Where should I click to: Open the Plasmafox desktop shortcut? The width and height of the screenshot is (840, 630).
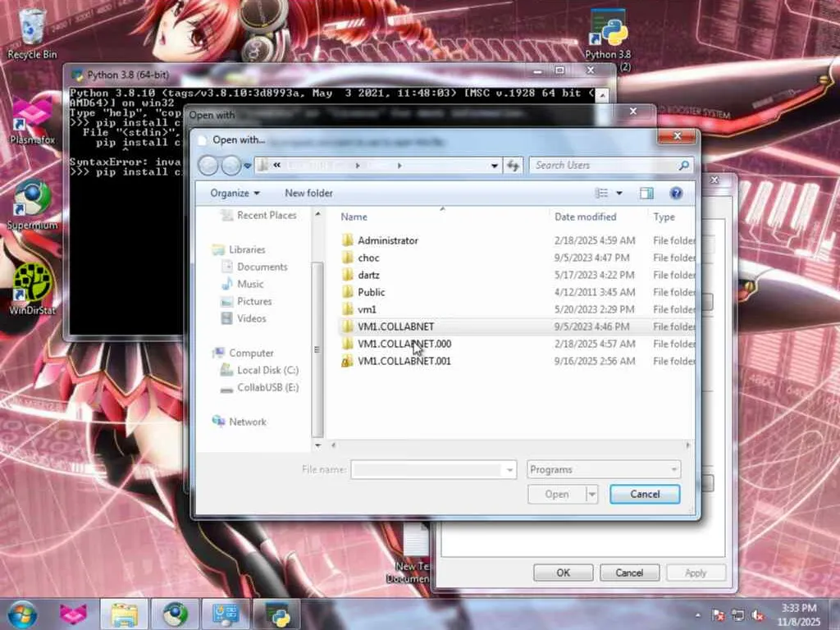[x=32, y=121]
